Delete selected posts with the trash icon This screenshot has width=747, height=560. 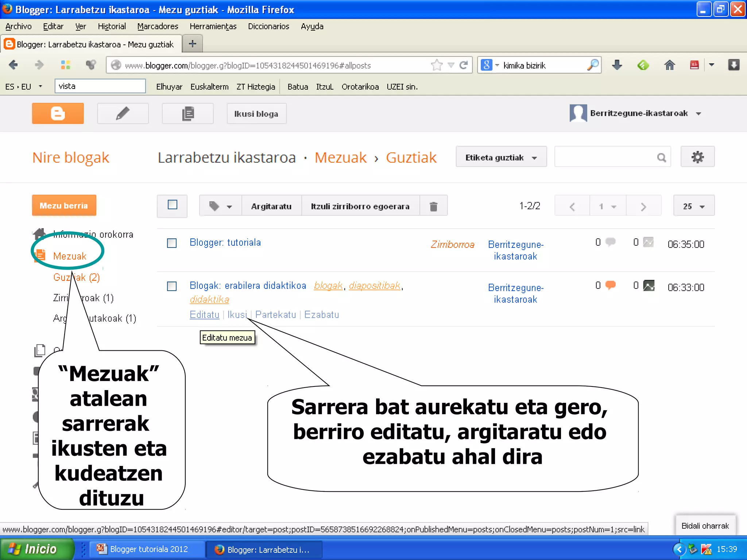click(433, 206)
